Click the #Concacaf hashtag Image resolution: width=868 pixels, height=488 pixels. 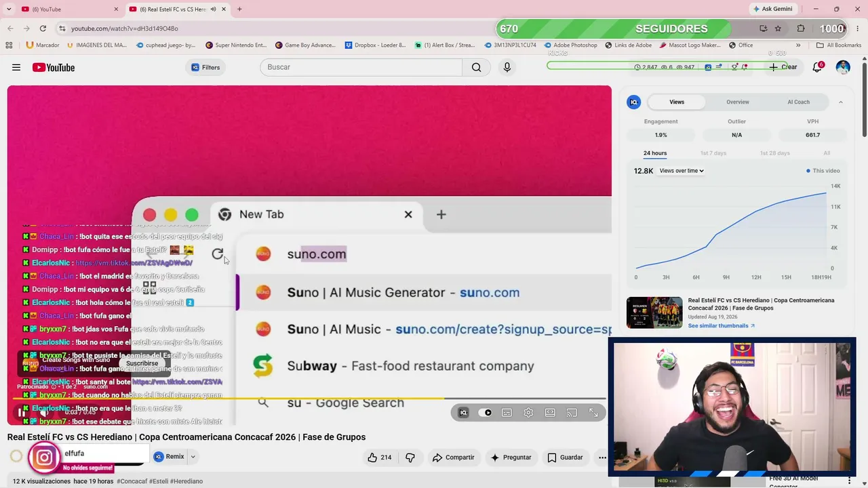[132, 481]
